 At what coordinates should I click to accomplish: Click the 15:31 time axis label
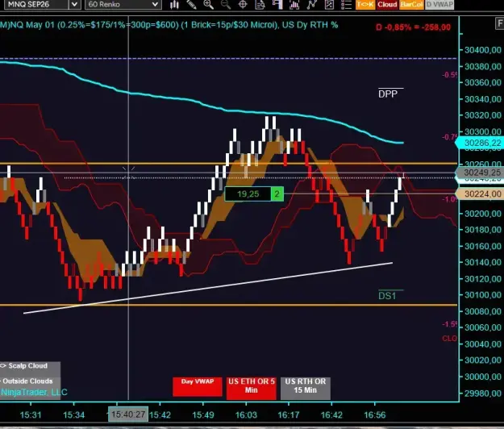point(31,414)
